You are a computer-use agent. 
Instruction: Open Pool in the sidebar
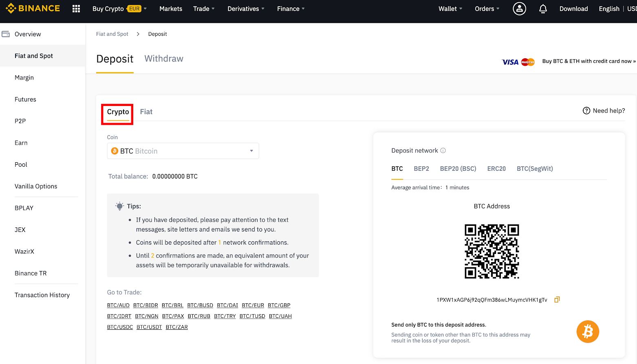coord(21,165)
